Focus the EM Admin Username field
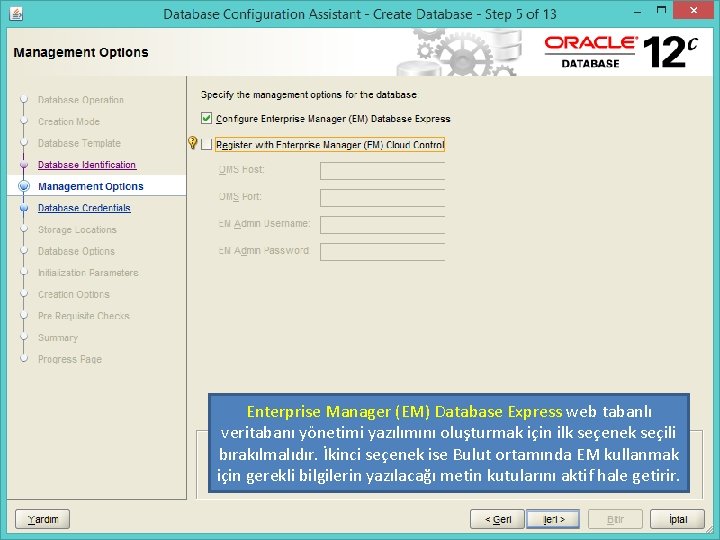 [382, 225]
